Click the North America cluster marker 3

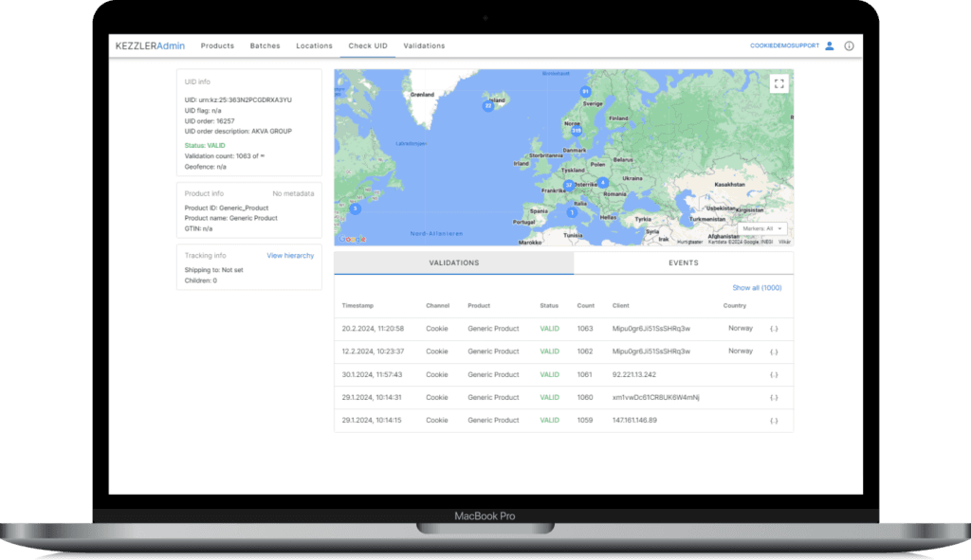(x=355, y=209)
